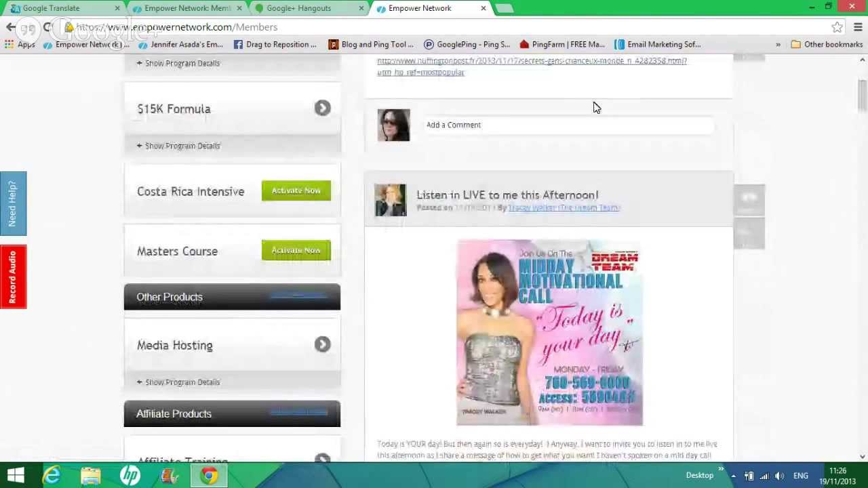Close the Google+ Hangouts tab
868x488 pixels.
[x=361, y=8]
